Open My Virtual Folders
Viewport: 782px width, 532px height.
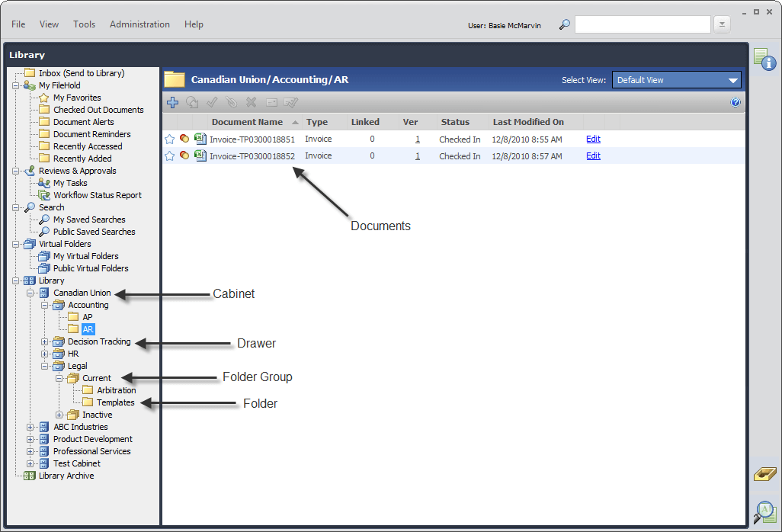coord(86,256)
